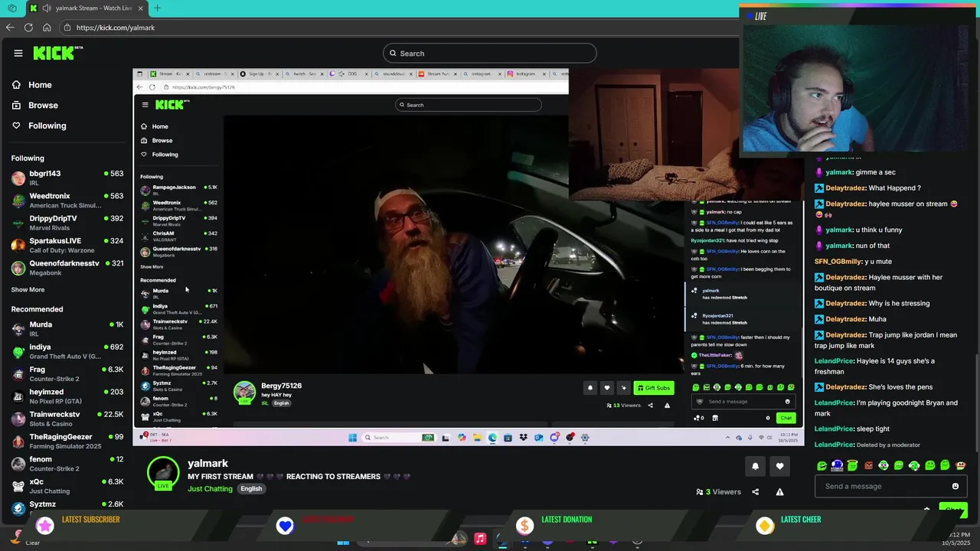Click inner stream green Chat button

tap(786, 418)
